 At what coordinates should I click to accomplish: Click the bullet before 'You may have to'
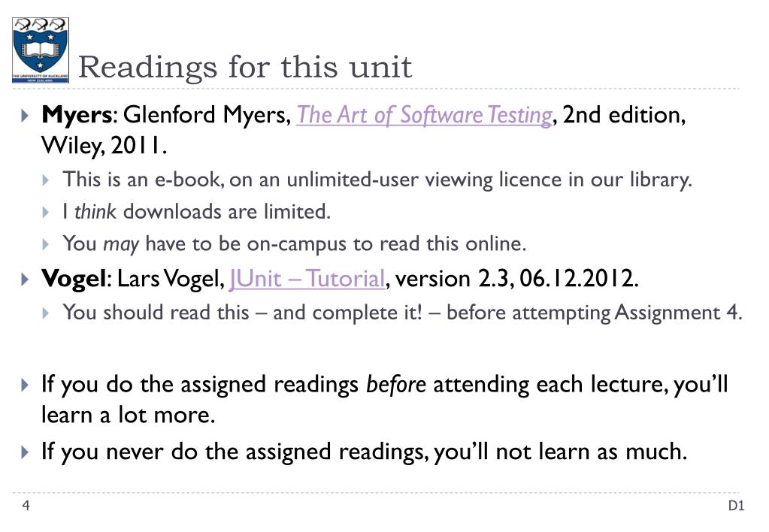coord(46,244)
